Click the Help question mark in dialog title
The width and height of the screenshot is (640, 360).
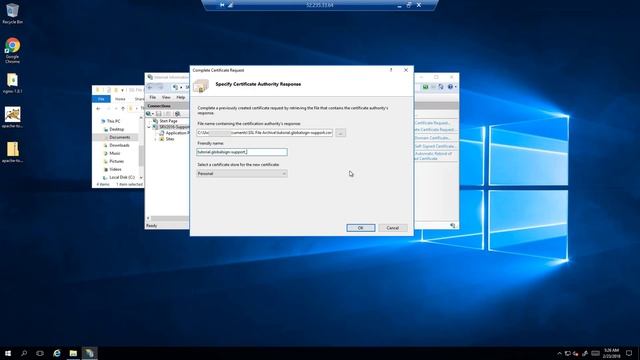[391, 70]
